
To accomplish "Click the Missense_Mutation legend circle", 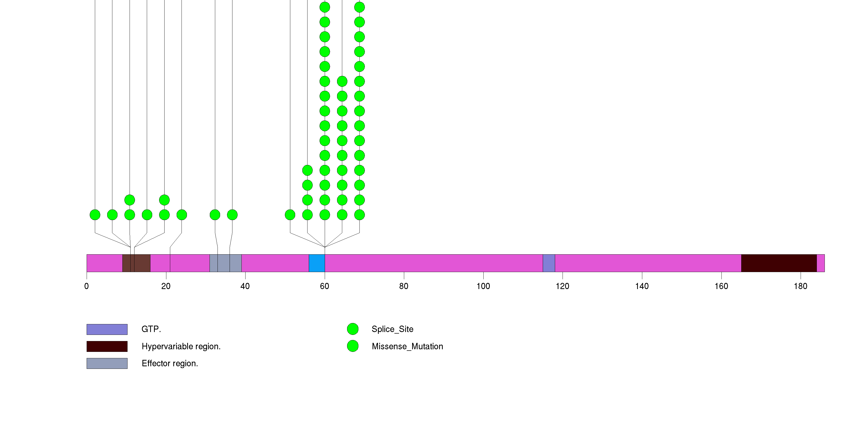I will tap(352, 346).
